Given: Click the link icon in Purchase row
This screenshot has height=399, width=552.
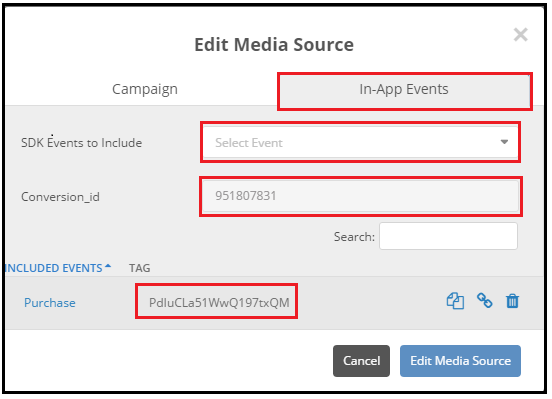Looking at the screenshot, I should 484,301.
